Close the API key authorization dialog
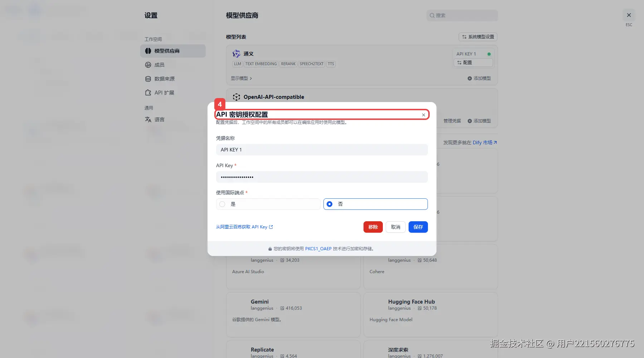Viewport: 644px width, 358px height. click(x=424, y=115)
